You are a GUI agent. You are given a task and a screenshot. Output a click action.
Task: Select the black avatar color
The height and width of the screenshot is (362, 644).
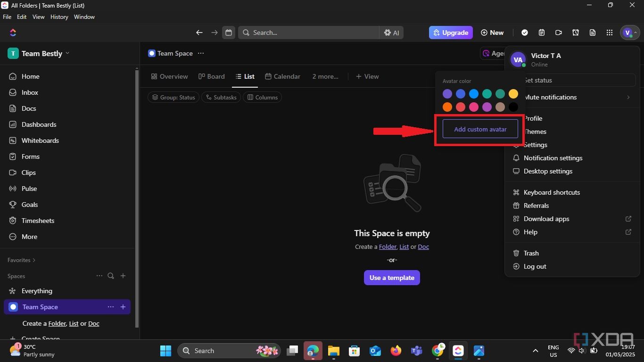tap(513, 107)
